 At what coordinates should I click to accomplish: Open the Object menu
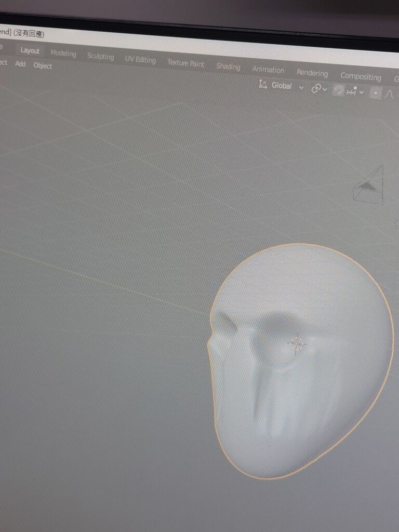(x=43, y=65)
